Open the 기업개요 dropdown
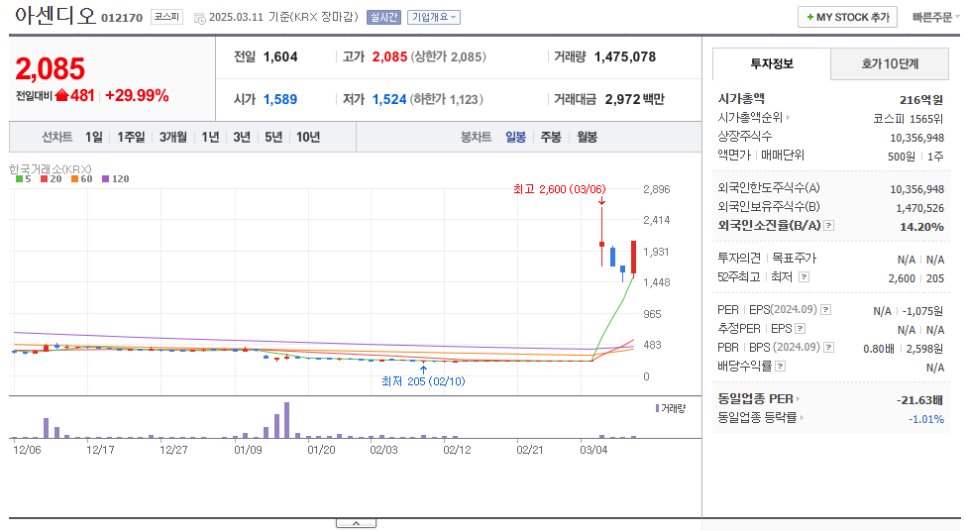Screen dimensions: 966x531 (x=433, y=17)
